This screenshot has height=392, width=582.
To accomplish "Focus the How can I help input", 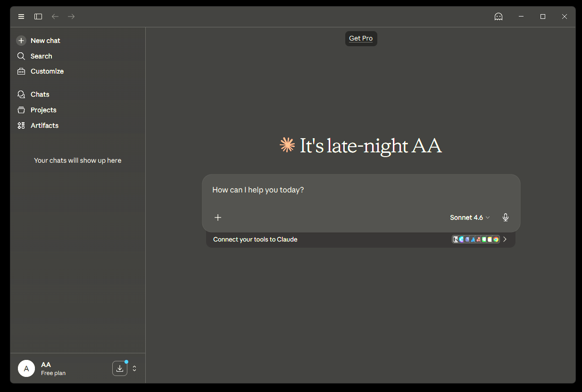I will [x=361, y=190].
